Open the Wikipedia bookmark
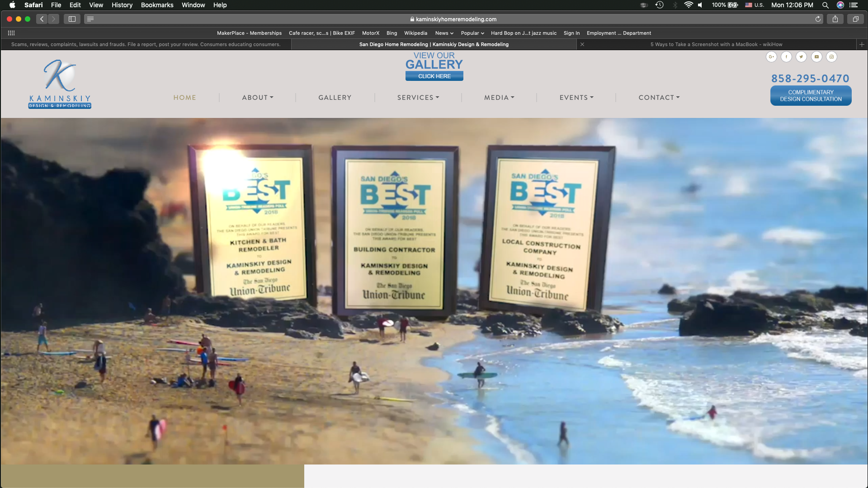The image size is (868, 488). [x=415, y=33]
